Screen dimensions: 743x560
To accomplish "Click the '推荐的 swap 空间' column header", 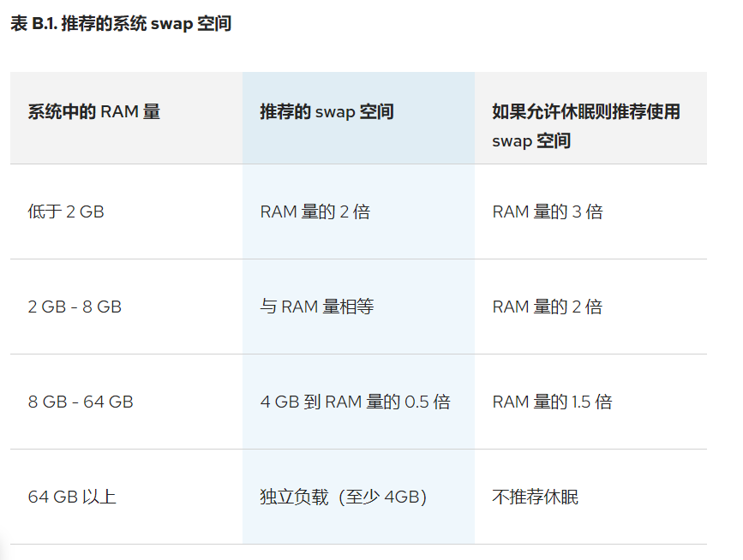I will point(327,111).
